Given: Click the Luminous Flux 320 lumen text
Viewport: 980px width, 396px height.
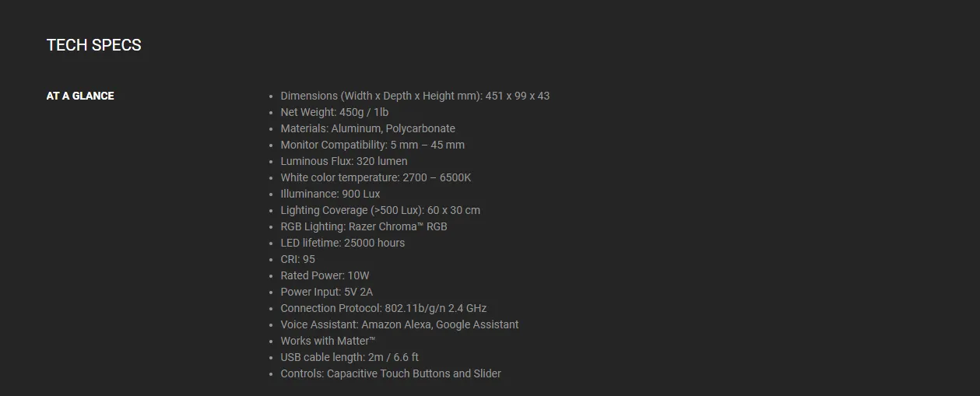Looking at the screenshot, I should click(344, 161).
